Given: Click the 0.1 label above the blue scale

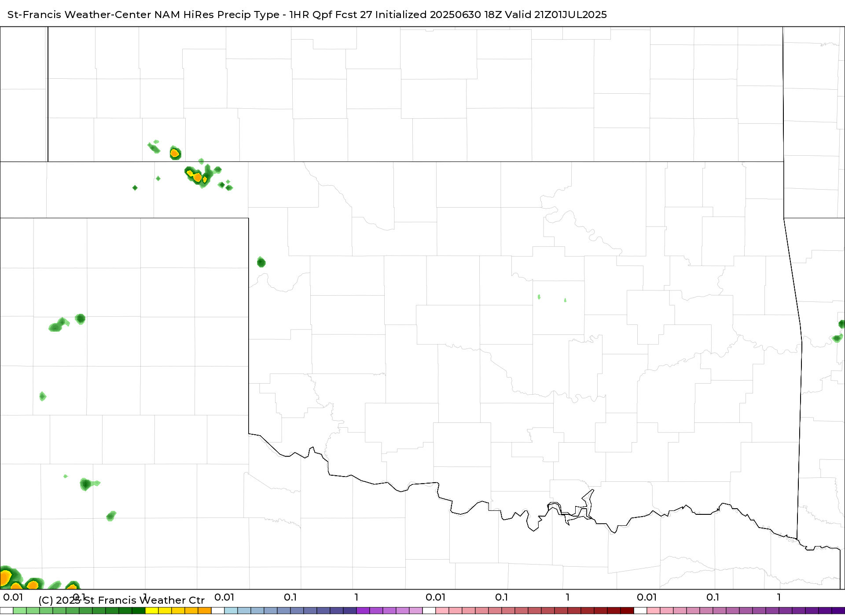Looking at the screenshot, I should click(x=290, y=598).
